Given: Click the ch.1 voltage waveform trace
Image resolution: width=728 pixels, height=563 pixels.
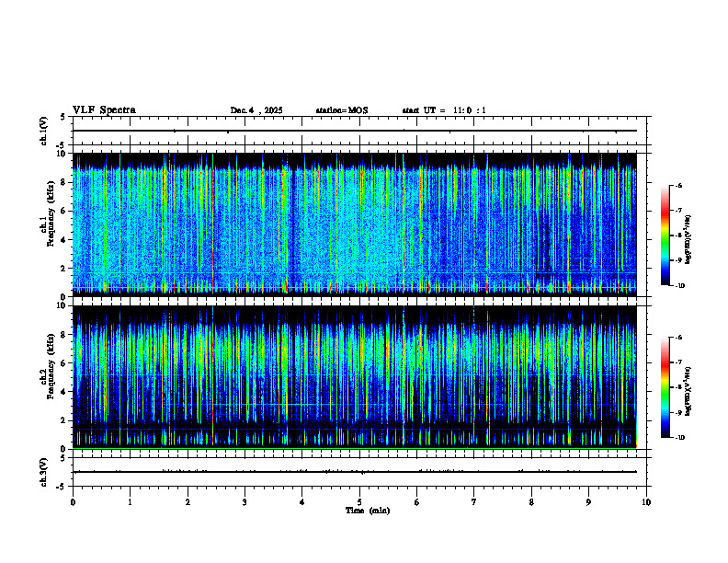Looking at the screenshot, I should [x=355, y=131].
